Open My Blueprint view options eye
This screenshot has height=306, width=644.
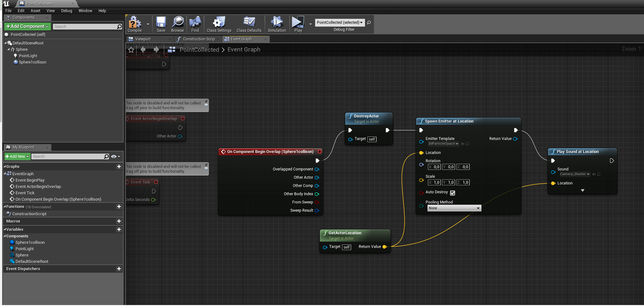click(x=115, y=157)
